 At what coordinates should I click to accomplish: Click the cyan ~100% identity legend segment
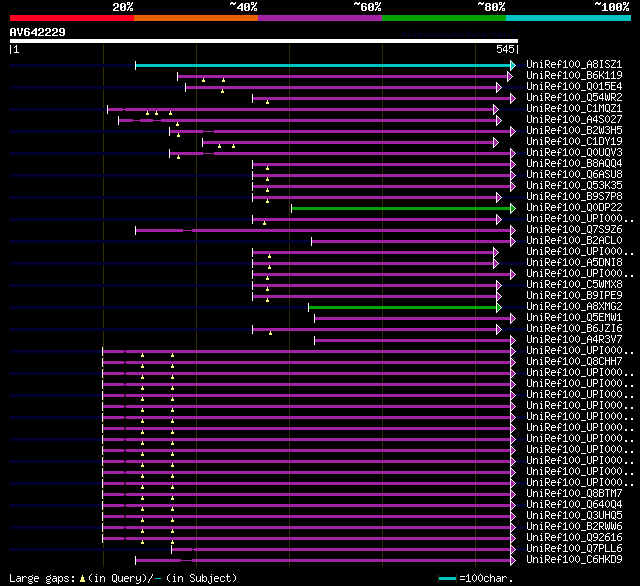tap(569, 18)
